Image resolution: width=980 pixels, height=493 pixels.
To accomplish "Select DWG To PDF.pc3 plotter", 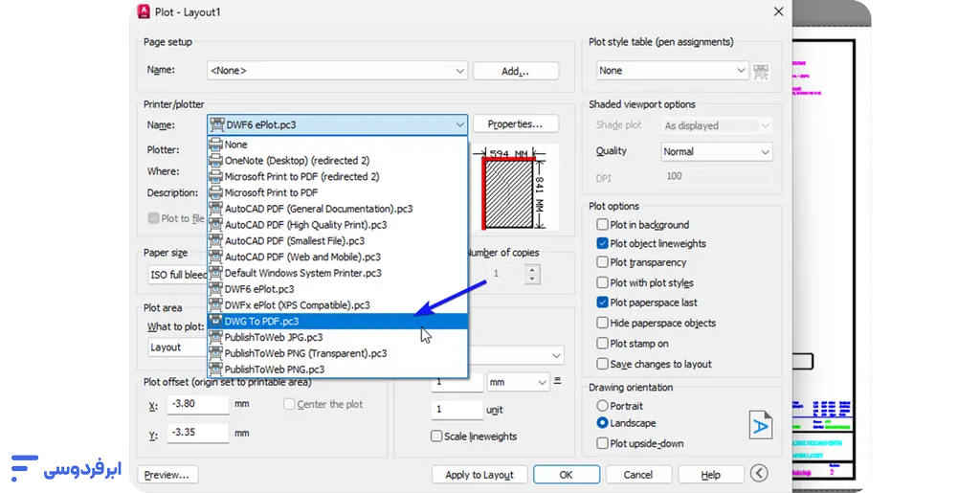I will [338, 322].
